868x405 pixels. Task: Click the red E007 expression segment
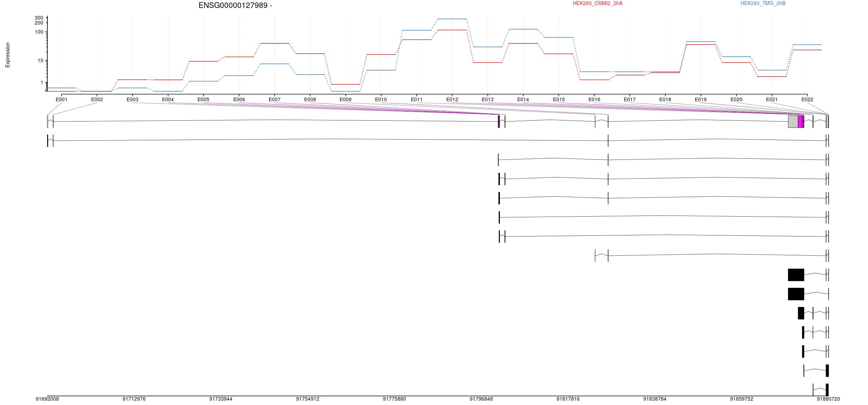[275, 43]
